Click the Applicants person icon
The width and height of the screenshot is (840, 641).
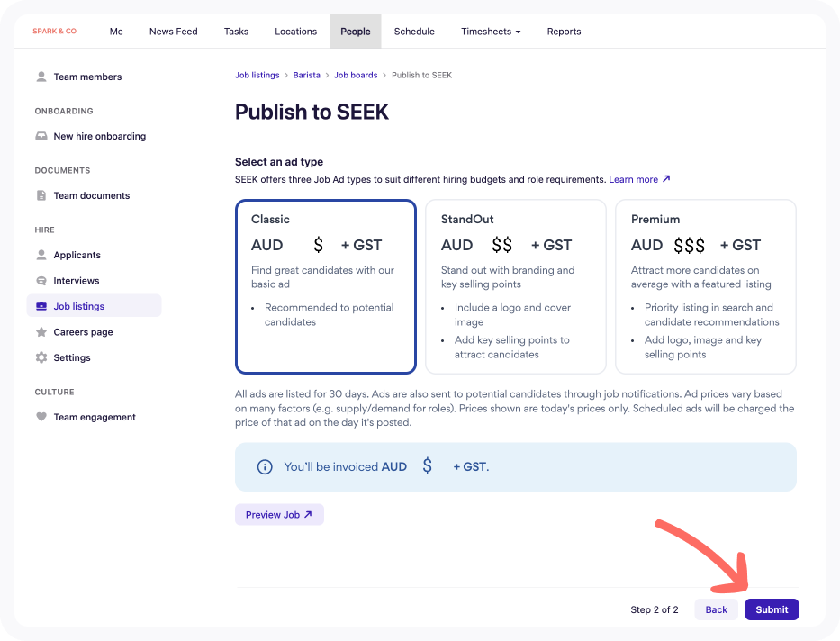(x=41, y=255)
